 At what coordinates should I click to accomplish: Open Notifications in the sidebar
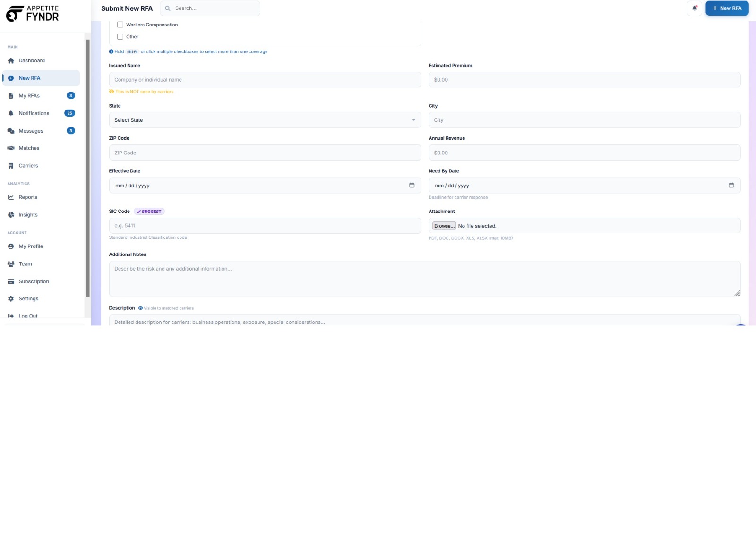coord(41,113)
